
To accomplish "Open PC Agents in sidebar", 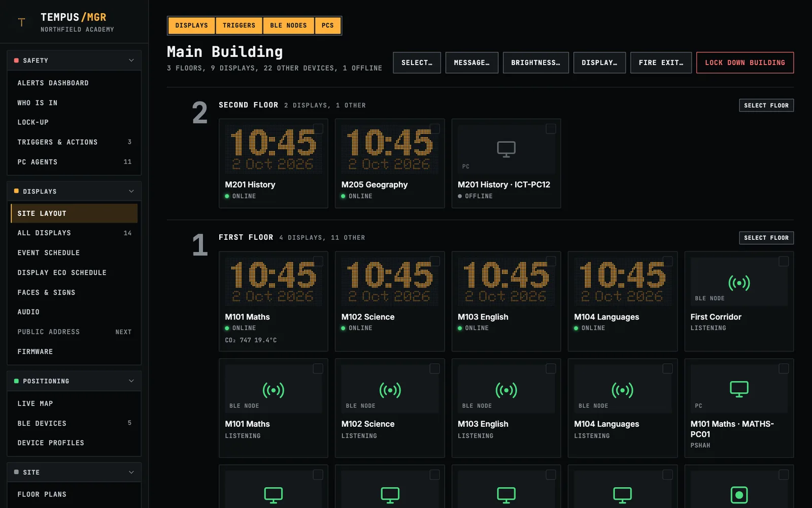I will pos(74,162).
